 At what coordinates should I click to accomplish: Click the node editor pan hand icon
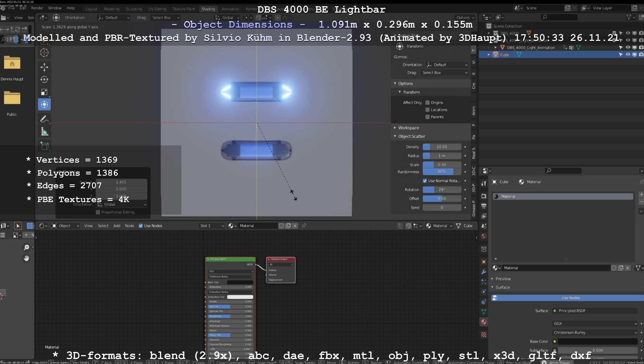tap(26, 258)
